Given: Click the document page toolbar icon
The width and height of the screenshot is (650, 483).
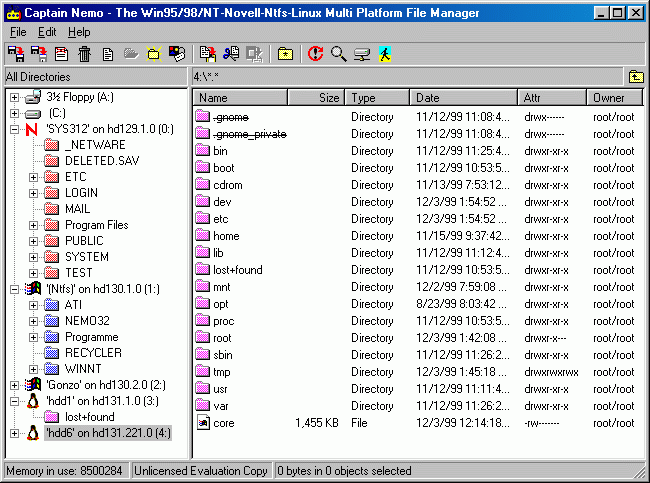Looking at the screenshot, I should (108, 54).
